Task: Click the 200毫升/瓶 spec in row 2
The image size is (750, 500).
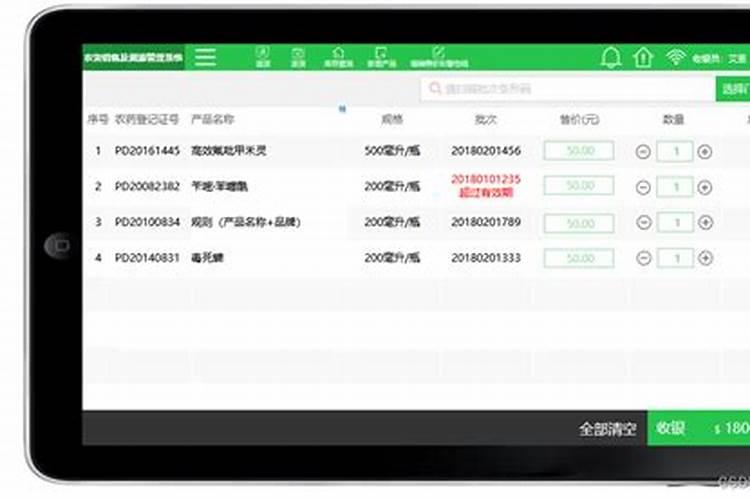Action: pos(392,186)
